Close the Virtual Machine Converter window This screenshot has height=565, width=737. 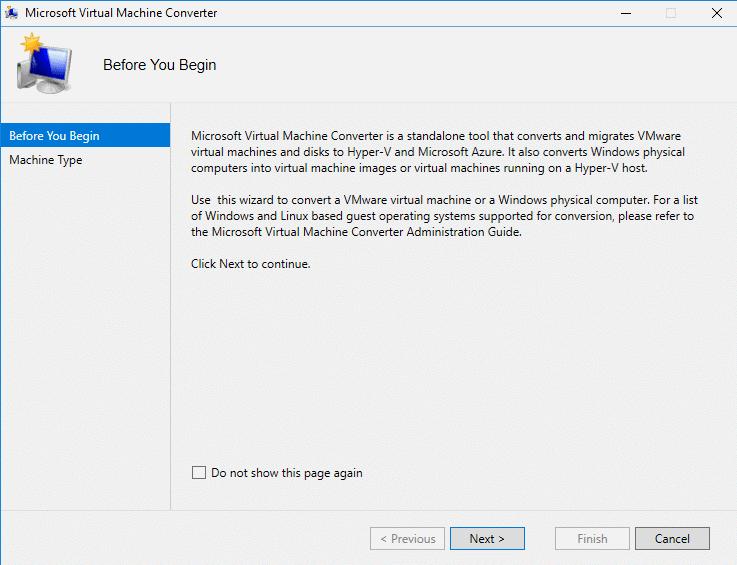tap(716, 13)
